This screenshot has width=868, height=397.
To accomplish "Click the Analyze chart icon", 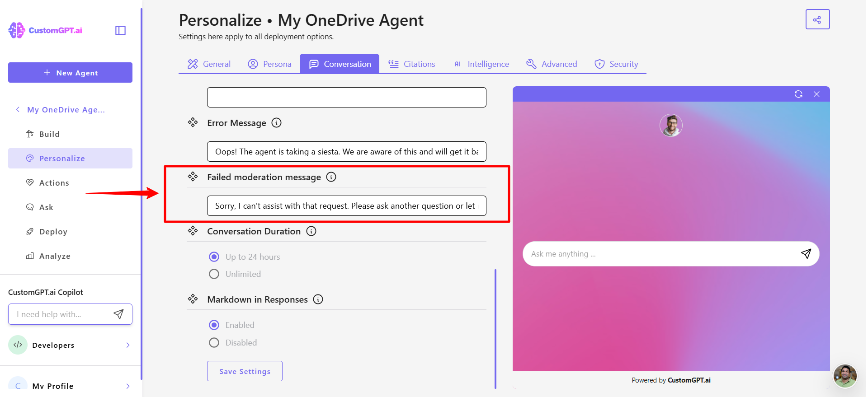I will pos(30,256).
